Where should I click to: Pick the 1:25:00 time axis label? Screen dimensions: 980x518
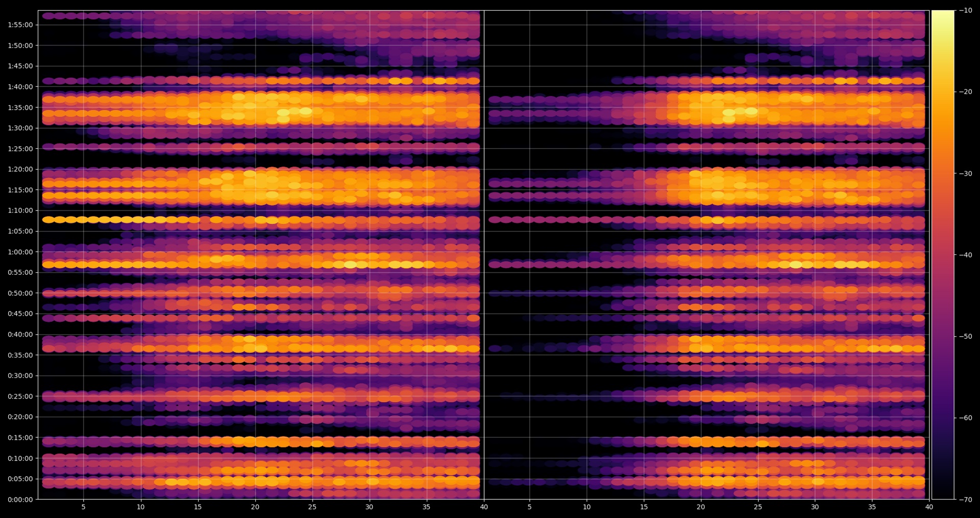pyautogui.click(x=20, y=149)
